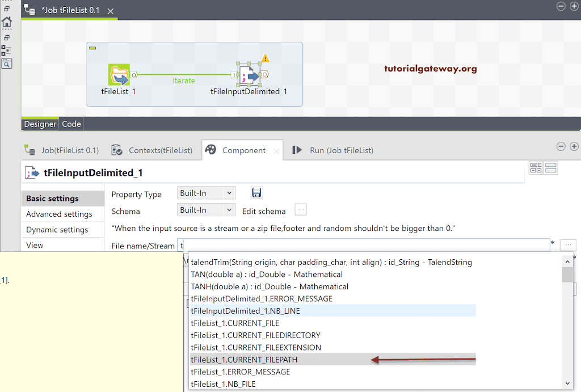581x392 pixels.
Task: Save the schema using the floppy disk icon
Action: (256, 192)
